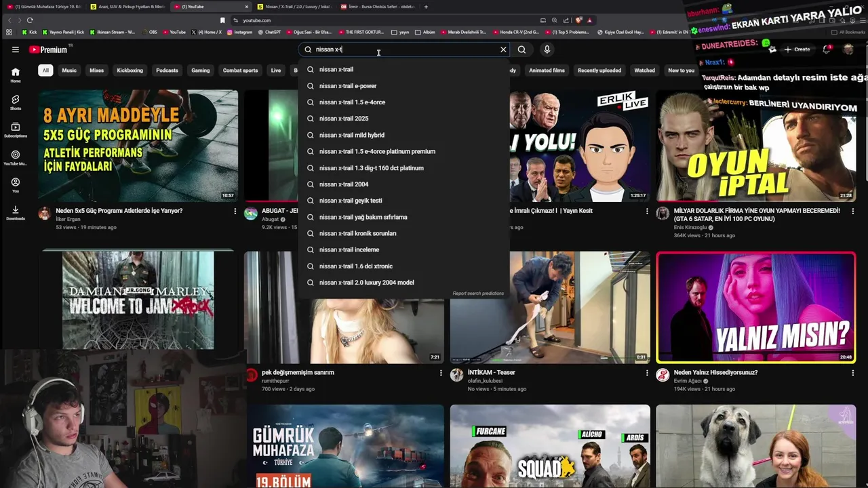
Task: Choose suggestion nissan x-trail geyik testi
Action: click(403, 201)
